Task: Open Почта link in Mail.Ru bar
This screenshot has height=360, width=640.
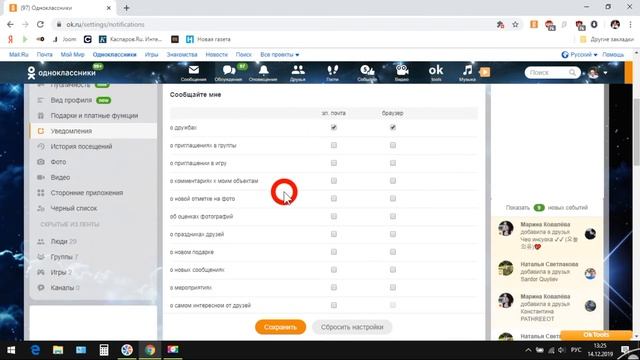Action: tap(44, 55)
